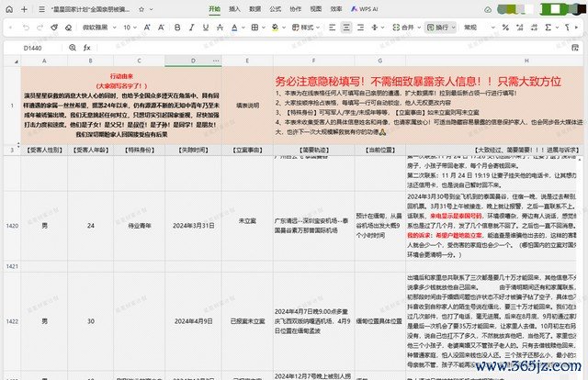
Task: Open the 效率 tab
Action: point(336,9)
